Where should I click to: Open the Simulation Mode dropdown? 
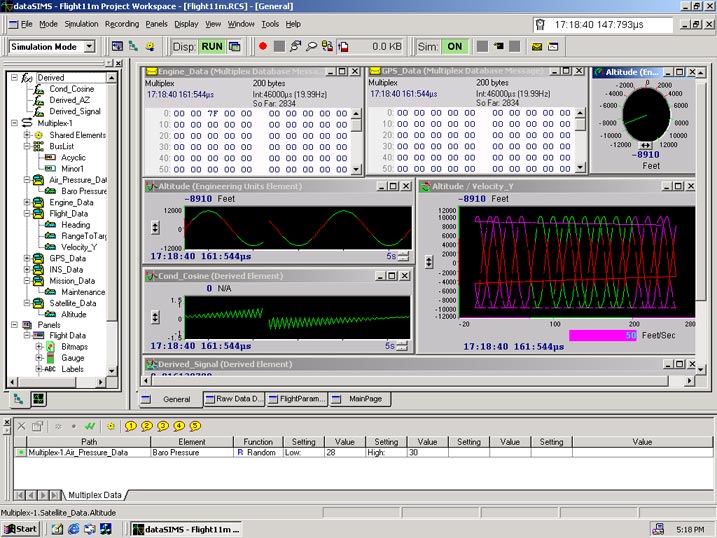[x=90, y=47]
